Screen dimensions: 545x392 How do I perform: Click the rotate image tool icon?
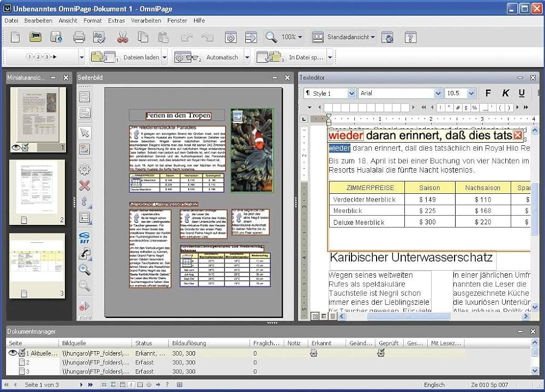(84, 254)
